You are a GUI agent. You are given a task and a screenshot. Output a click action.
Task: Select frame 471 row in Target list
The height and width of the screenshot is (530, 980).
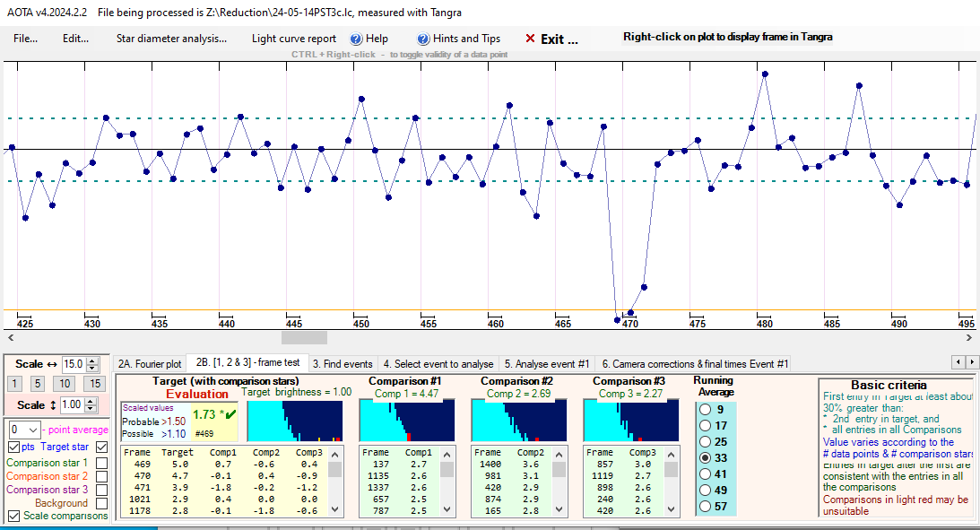tap(224, 488)
